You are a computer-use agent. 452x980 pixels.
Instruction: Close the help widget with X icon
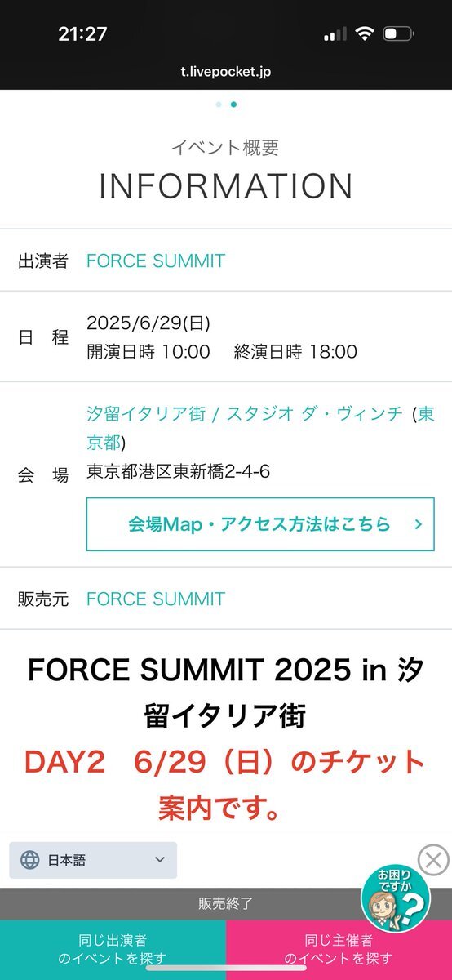(x=433, y=859)
